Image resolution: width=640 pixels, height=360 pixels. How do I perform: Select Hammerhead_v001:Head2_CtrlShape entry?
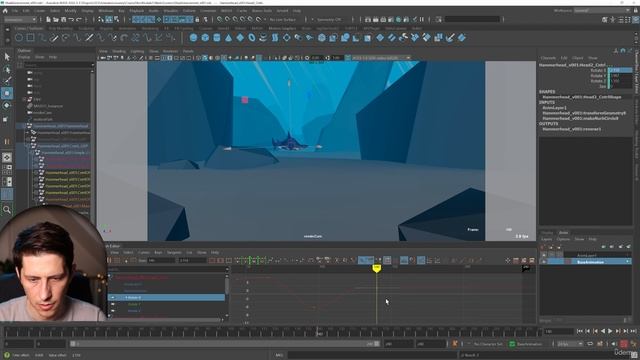pos(582,97)
